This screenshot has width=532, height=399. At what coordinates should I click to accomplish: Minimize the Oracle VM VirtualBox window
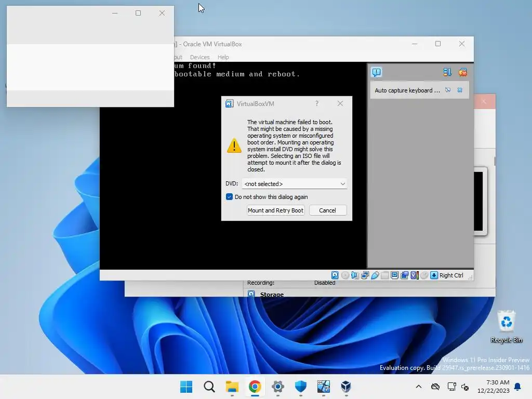click(x=415, y=44)
